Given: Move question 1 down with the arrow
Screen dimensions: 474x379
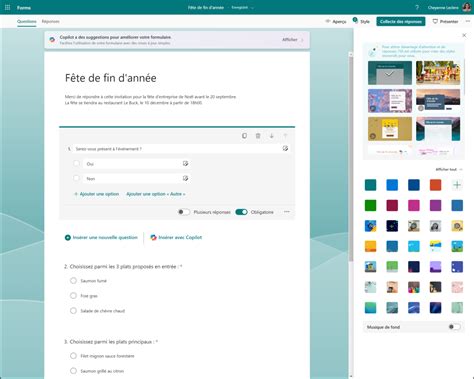Looking at the screenshot, I should [x=272, y=136].
